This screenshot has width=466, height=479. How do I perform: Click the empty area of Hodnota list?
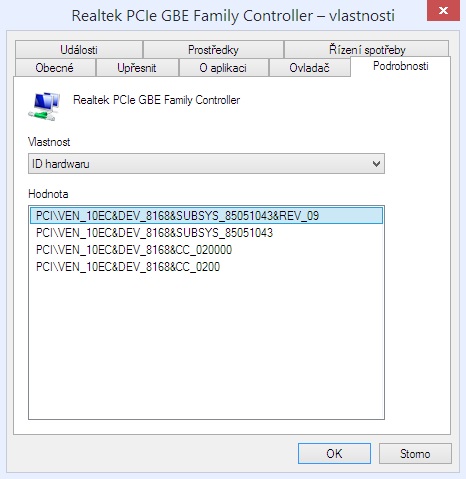click(x=206, y=347)
